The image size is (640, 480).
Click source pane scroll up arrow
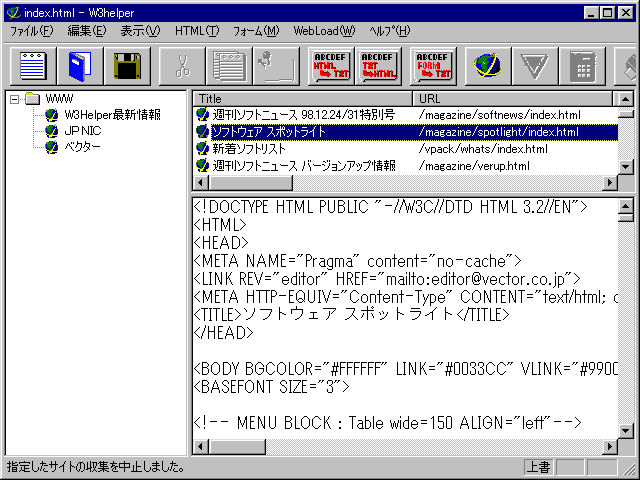(x=625, y=206)
